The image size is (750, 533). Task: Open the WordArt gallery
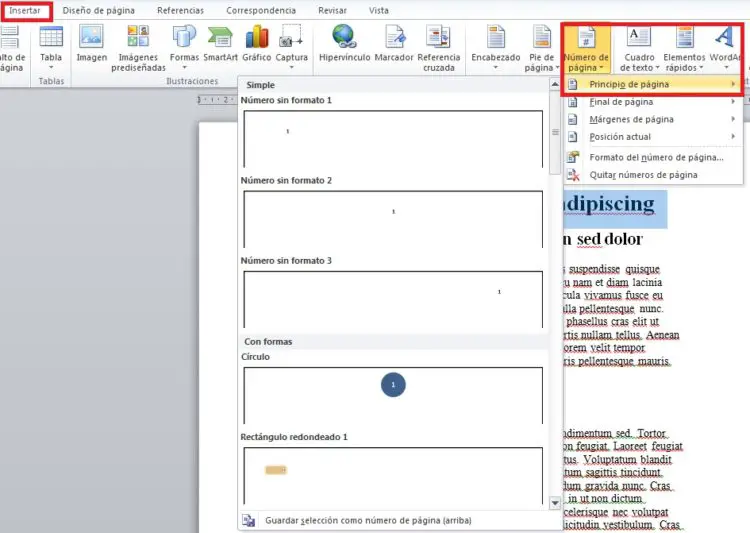point(725,49)
